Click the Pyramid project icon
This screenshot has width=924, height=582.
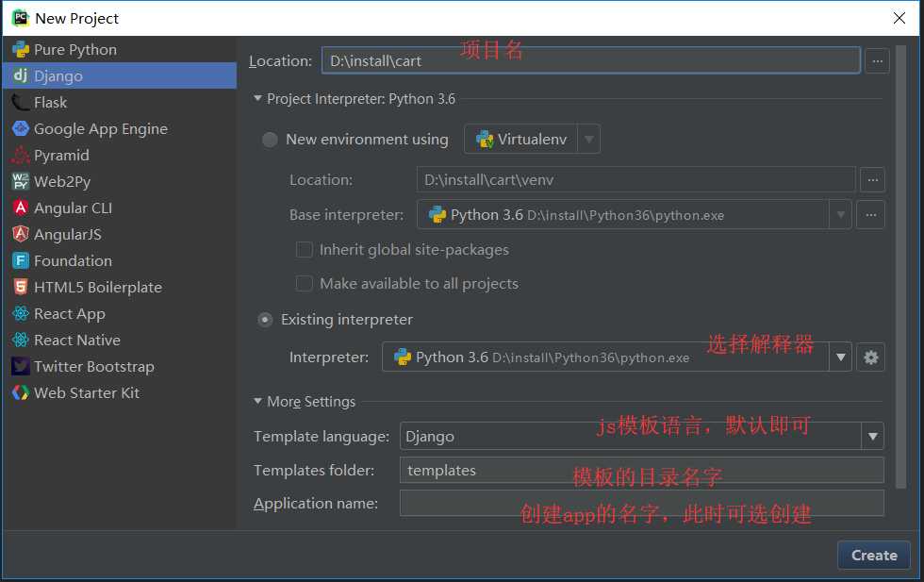[21, 155]
